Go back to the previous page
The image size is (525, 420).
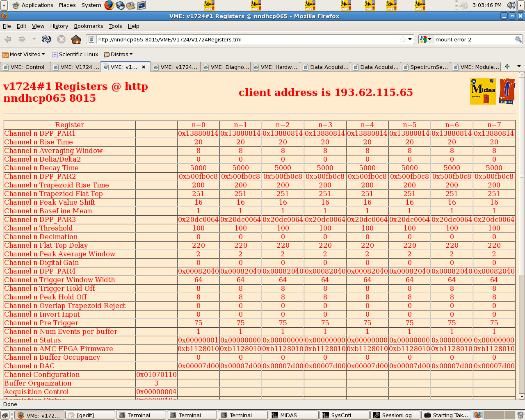(7, 39)
